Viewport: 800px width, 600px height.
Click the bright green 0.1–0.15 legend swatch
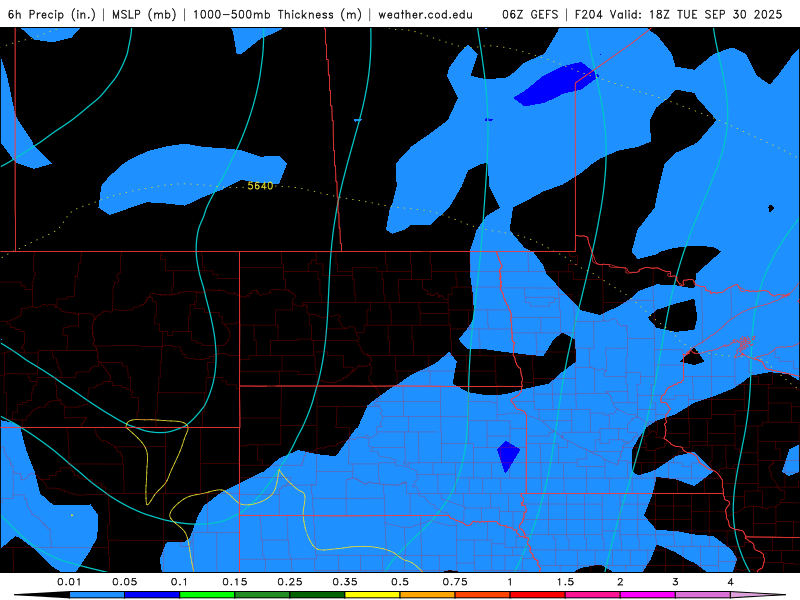coord(207,595)
